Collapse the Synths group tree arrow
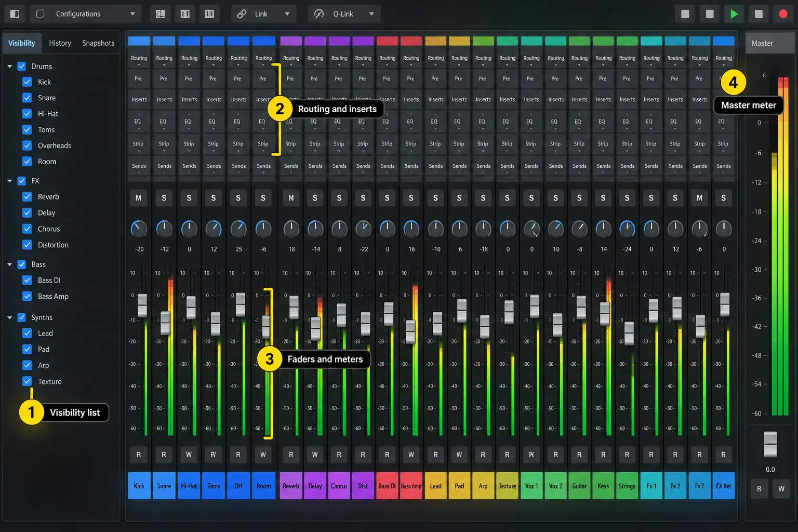The width and height of the screenshot is (798, 532). click(9, 317)
